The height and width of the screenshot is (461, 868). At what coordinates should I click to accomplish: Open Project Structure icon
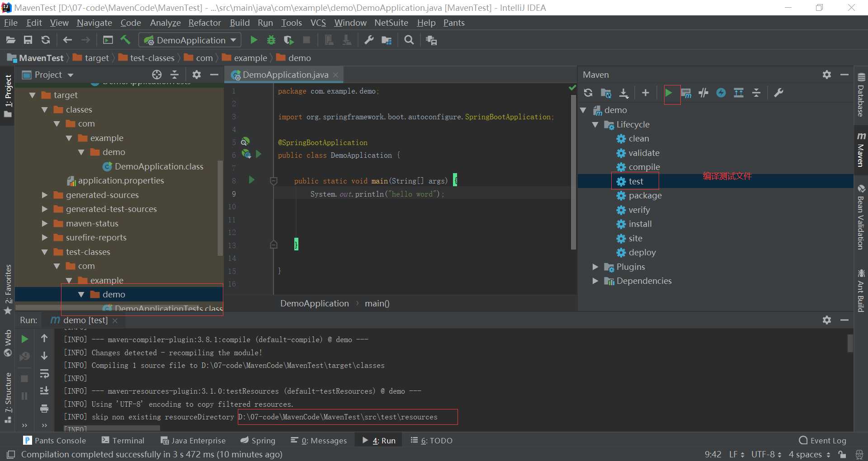(x=387, y=40)
